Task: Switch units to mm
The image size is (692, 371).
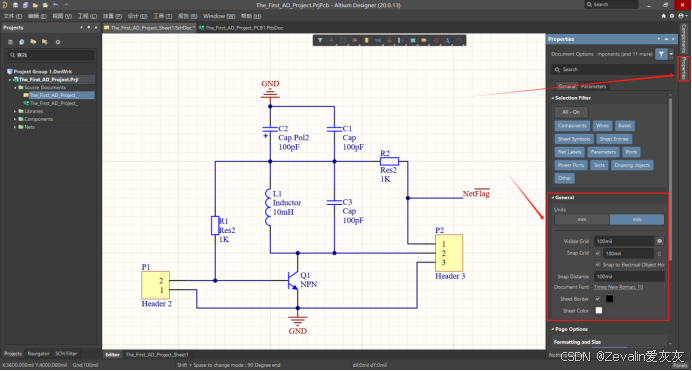Action: tap(582, 219)
